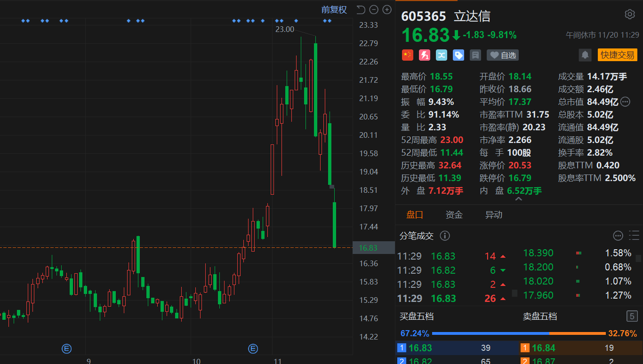Toggle 自选 watchlist heart button
This screenshot has height=364, width=643.
tap(503, 55)
